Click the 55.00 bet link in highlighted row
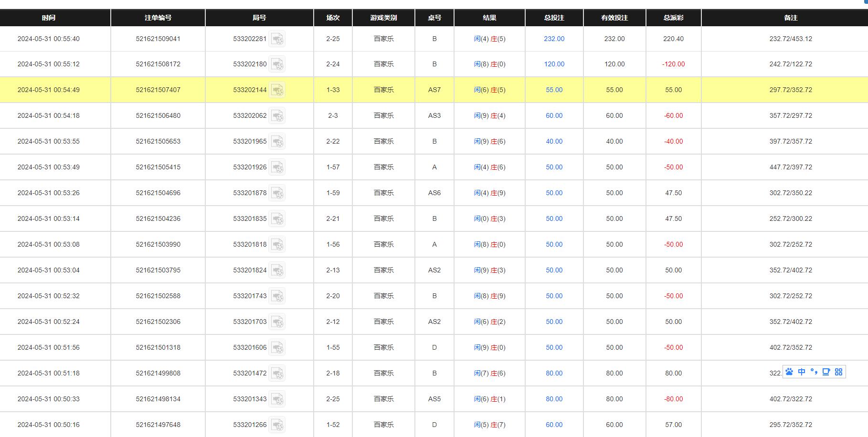 554,90
